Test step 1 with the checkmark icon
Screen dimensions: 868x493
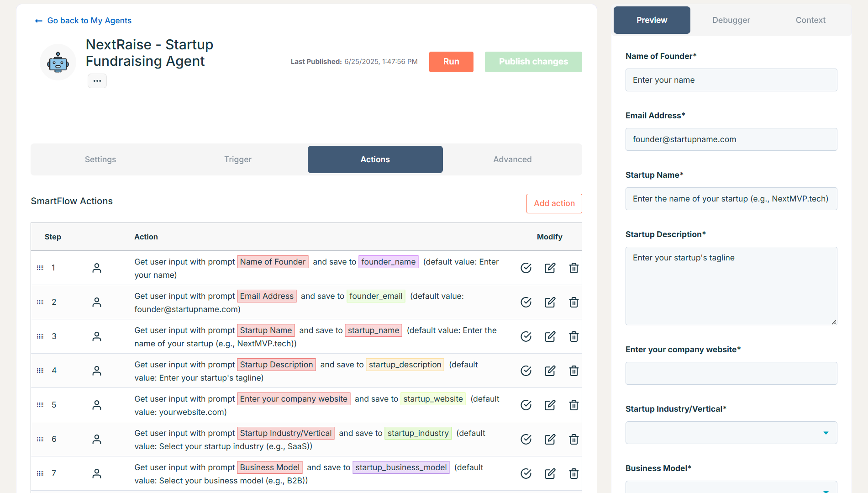526,268
